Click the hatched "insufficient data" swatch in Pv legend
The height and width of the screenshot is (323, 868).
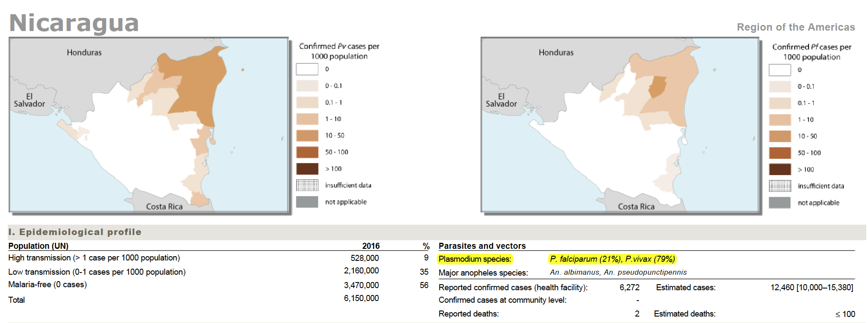coord(307,185)
